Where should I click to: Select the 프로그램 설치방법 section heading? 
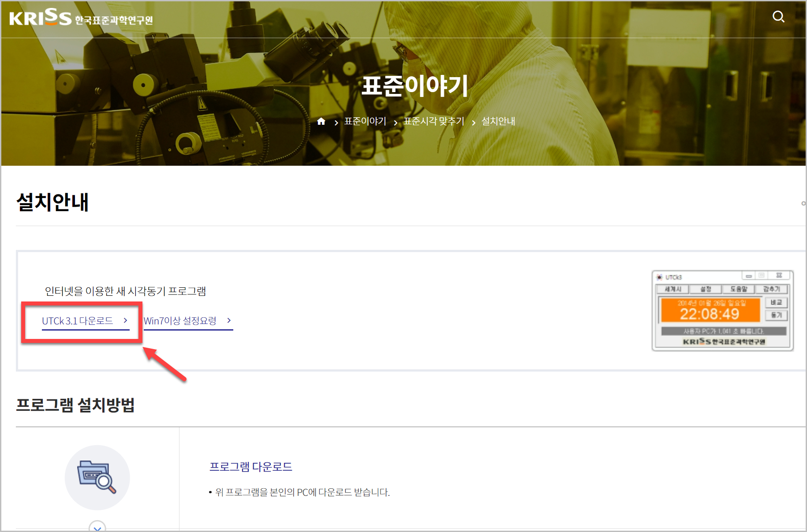[75, 405]
